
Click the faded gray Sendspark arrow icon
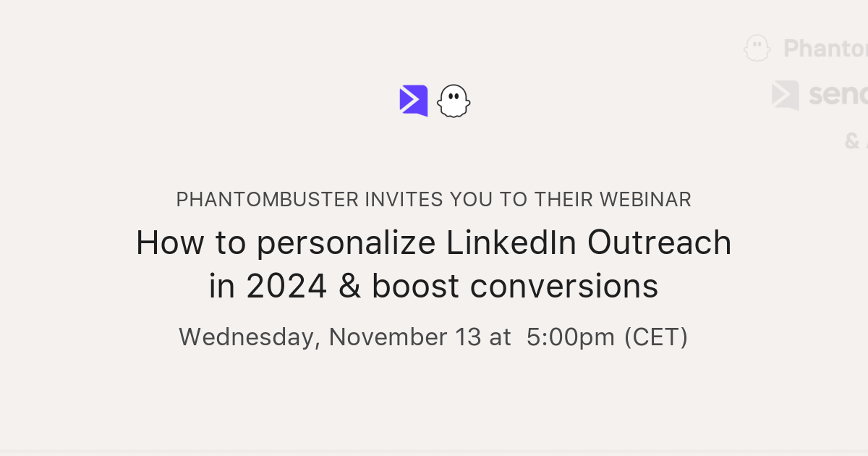coord(785,95)
